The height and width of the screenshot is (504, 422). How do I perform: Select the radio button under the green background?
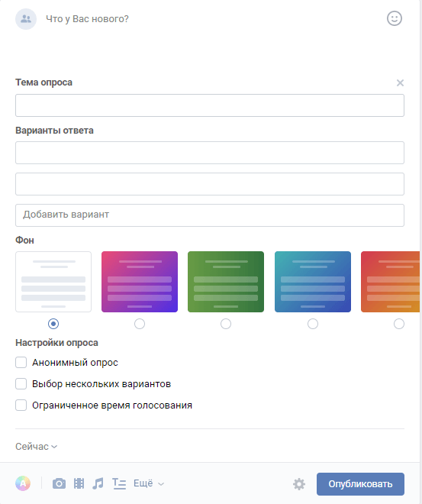tap(226, 324)
